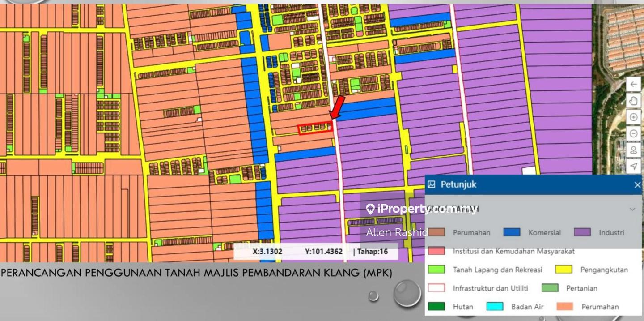644x321 pixels.
Task: Click the X Y coordinates status bar
Action: (x=316, y=252)
